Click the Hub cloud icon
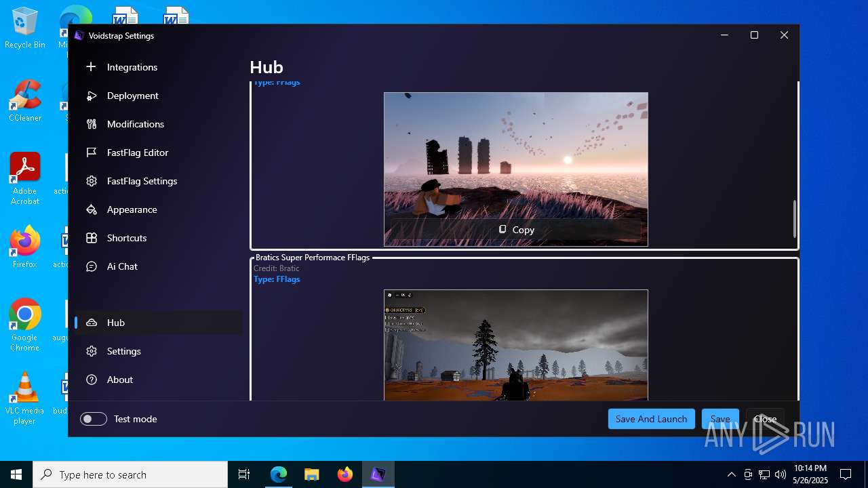The width and height of the screenshot is (868, 488). click(x=92, y=323)
